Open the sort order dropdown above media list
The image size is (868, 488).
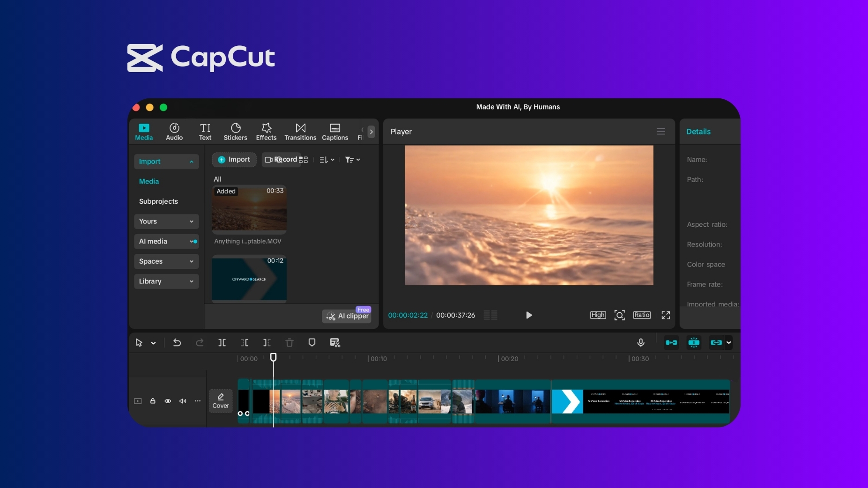click(x=326, y=160)
